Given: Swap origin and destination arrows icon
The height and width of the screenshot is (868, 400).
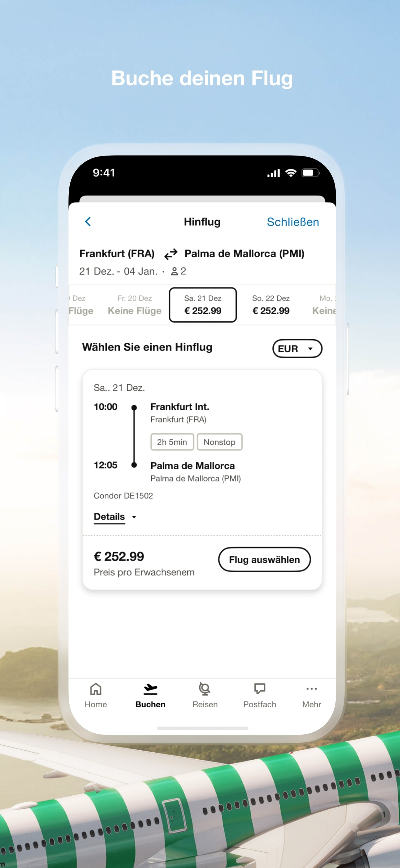Looking at the screenshot, I should click(171, 254).
